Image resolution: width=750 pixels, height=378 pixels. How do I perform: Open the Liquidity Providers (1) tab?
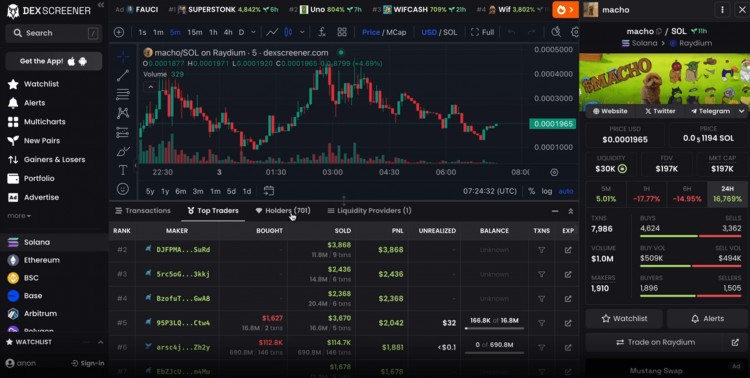(369, 211)
